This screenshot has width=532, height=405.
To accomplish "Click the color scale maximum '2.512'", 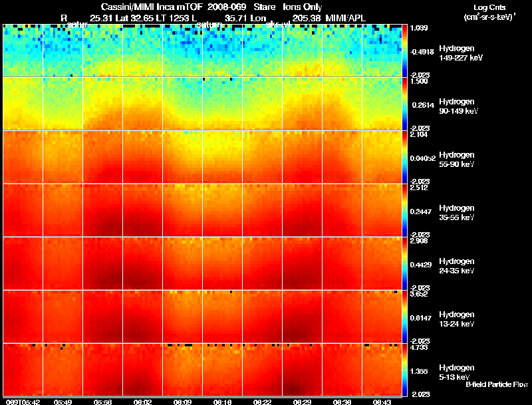I will point(419,188).
